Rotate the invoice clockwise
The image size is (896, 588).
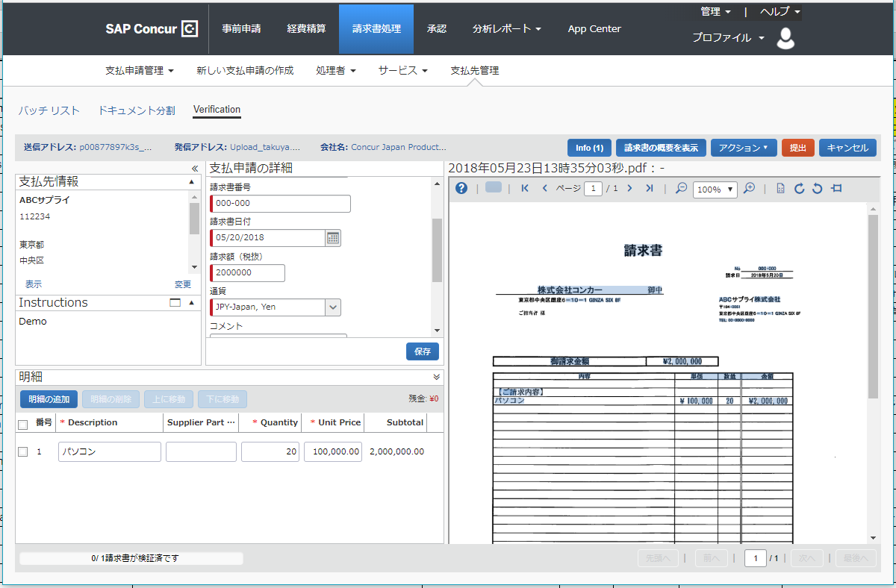click(799, 189)
